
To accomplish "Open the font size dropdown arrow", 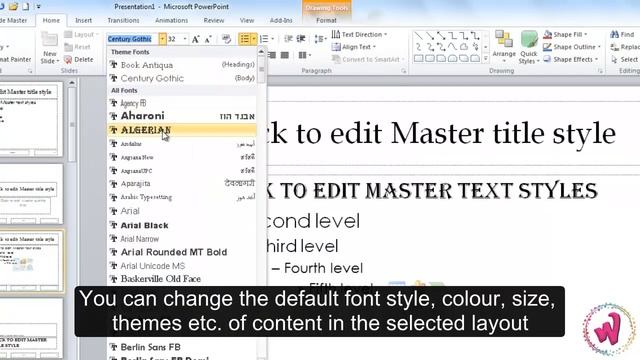I will pos(185,39).
